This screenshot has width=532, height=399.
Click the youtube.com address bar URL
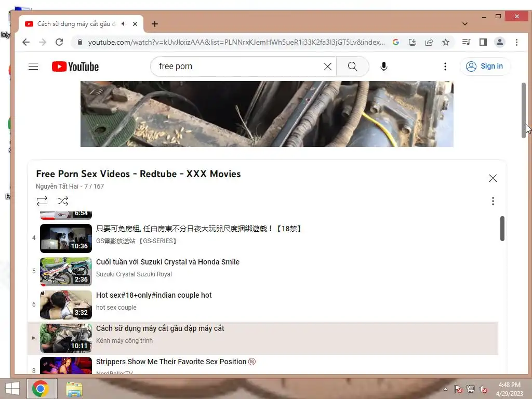click(x=236, y=42)
